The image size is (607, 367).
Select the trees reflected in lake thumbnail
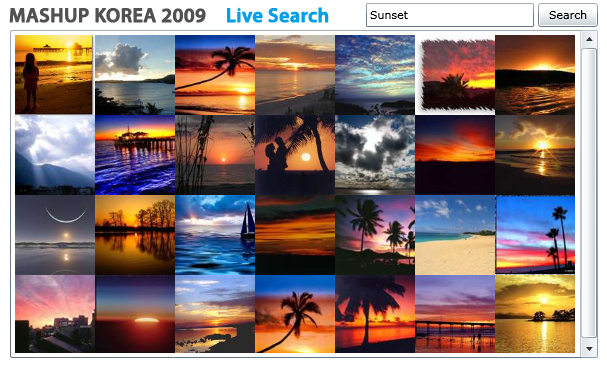135,235
